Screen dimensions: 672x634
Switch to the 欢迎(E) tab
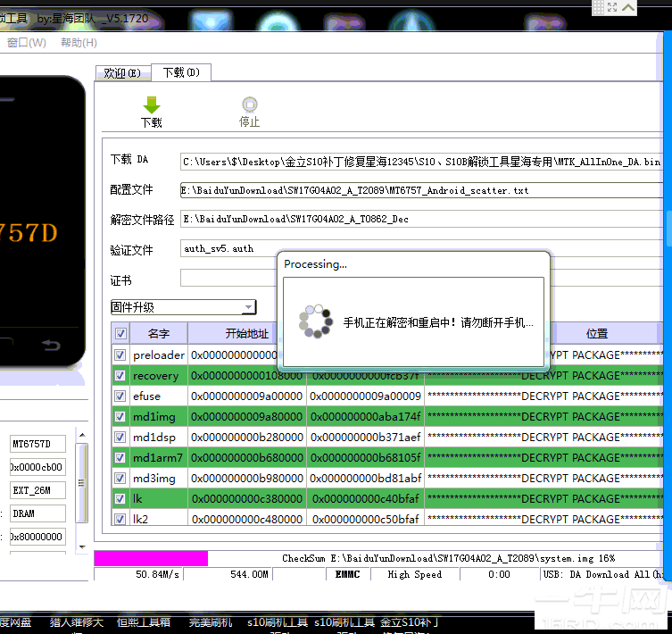point(122,73)
